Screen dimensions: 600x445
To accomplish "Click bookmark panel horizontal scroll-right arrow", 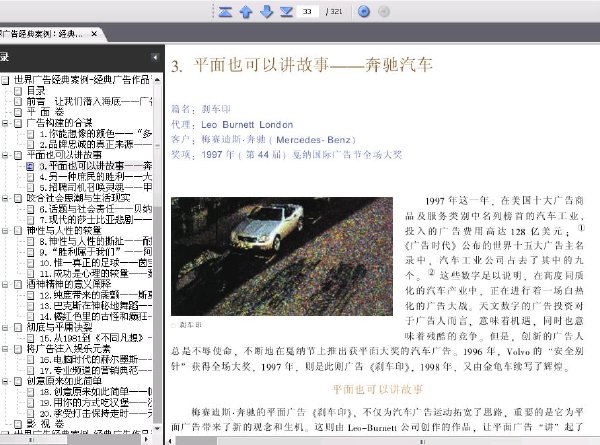I will 146,439.
